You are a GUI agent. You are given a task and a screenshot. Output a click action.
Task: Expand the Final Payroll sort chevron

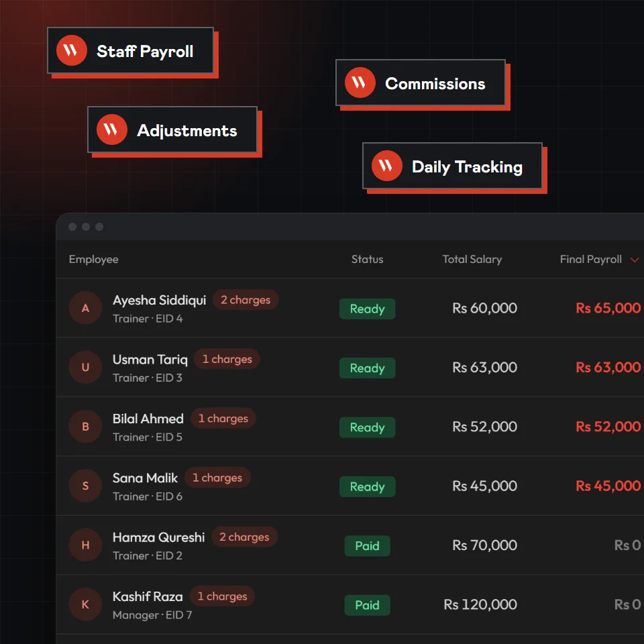[x=634, y=260]
